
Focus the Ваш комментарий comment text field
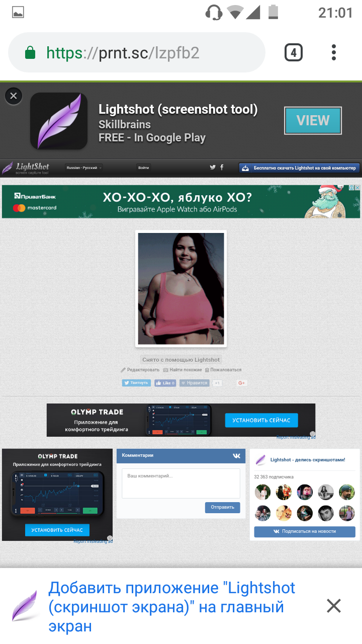[x=180, y=483]
